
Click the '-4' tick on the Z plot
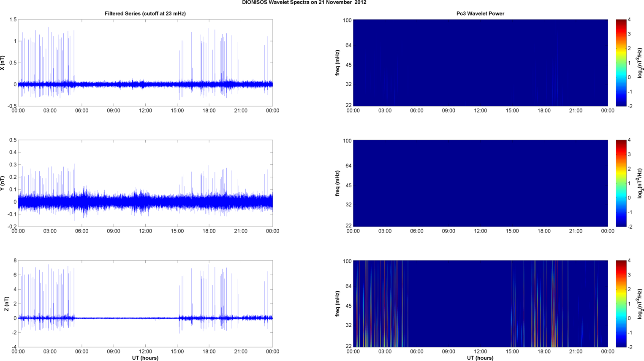[14, 347]
